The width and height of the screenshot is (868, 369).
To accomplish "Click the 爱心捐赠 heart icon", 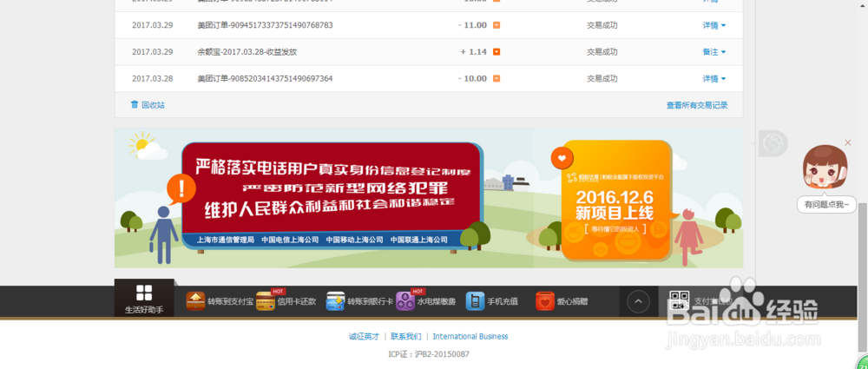I will [545, 301].
